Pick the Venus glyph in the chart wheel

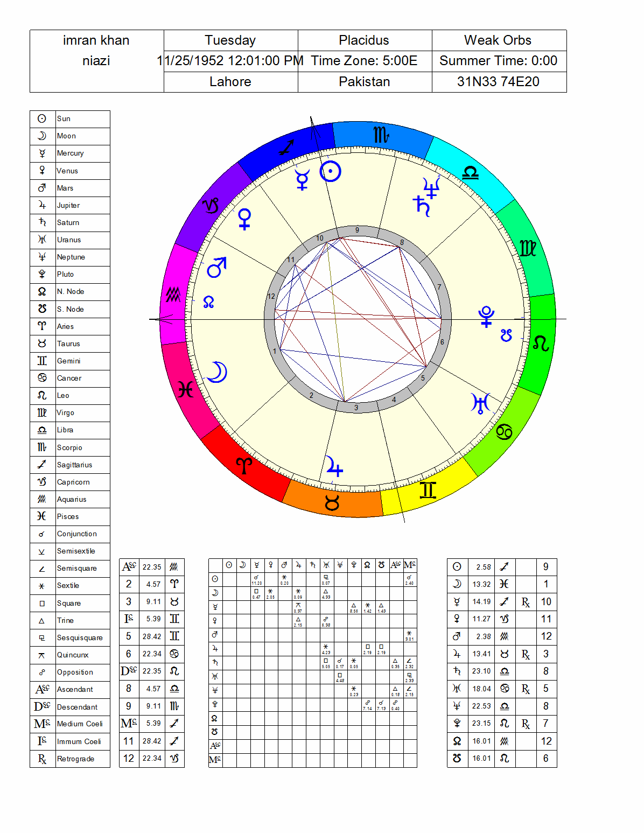244,219
